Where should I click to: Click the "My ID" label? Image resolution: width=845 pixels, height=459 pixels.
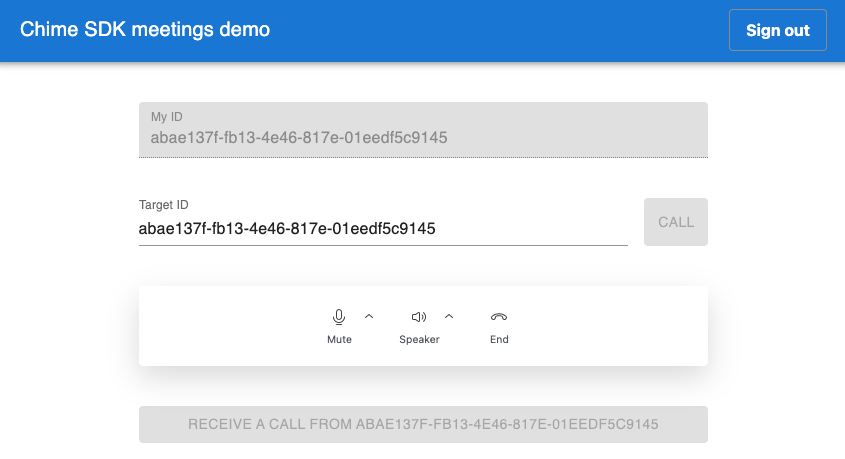point(167,117)
